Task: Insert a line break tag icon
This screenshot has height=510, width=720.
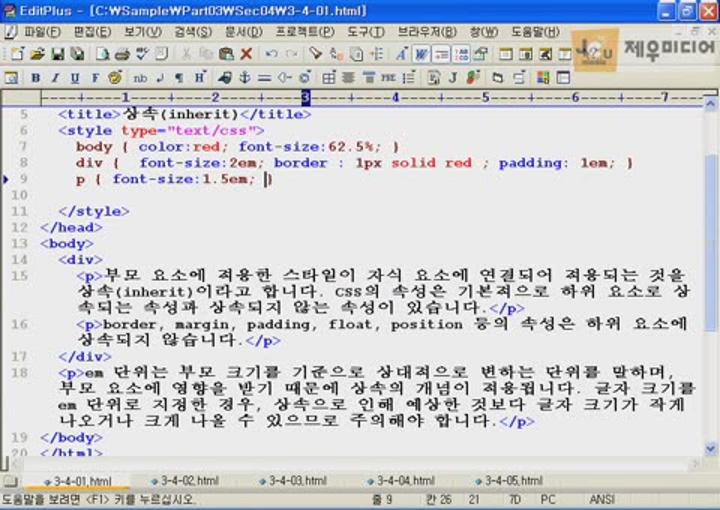Action: (160, 78)
